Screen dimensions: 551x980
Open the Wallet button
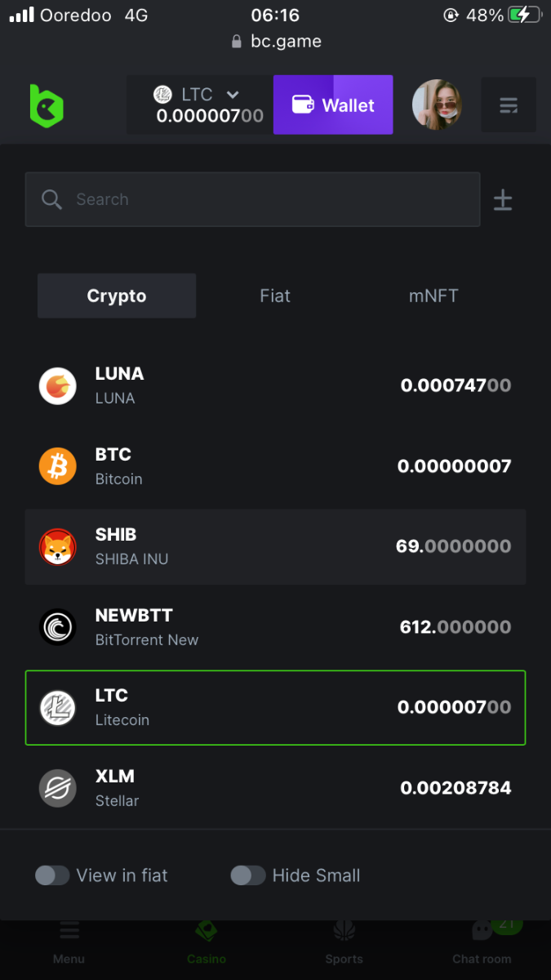tap(333, 105)
